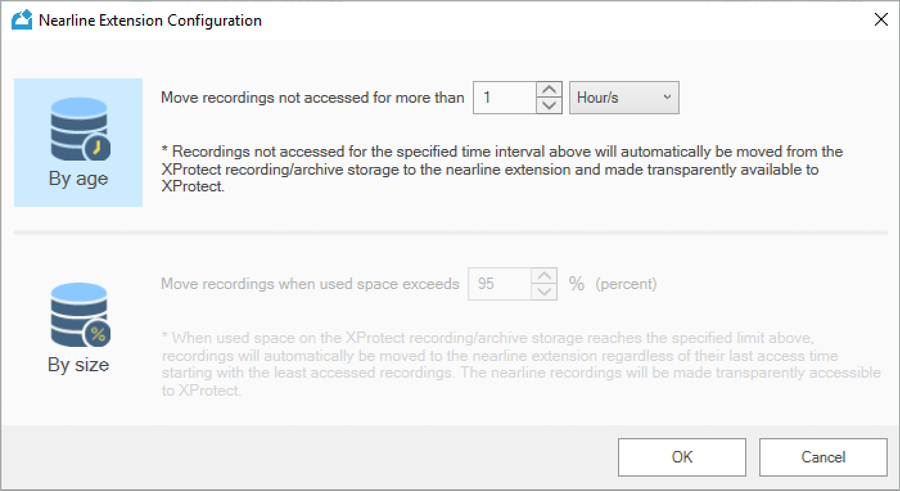
Task: Click 'Move recordings not accessed for more than' text
Action: click(312, 98)
